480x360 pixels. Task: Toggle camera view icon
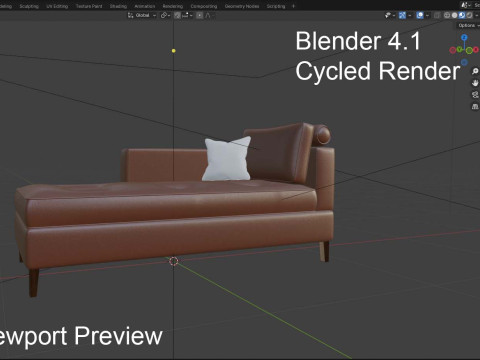[475, 95]
